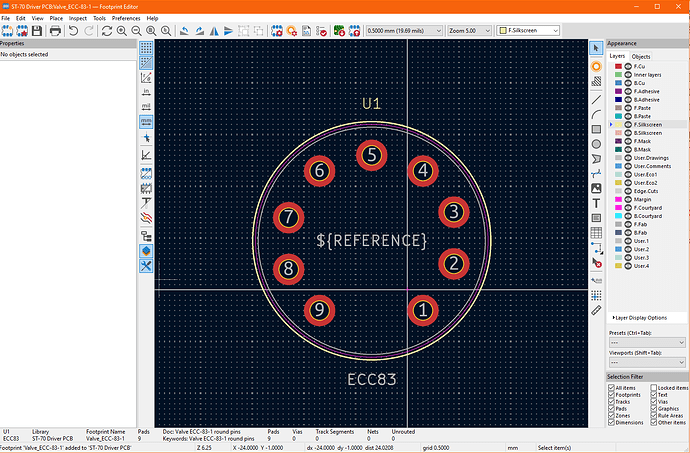
Task: Select the Add Image tool
Action: (596, 188)
